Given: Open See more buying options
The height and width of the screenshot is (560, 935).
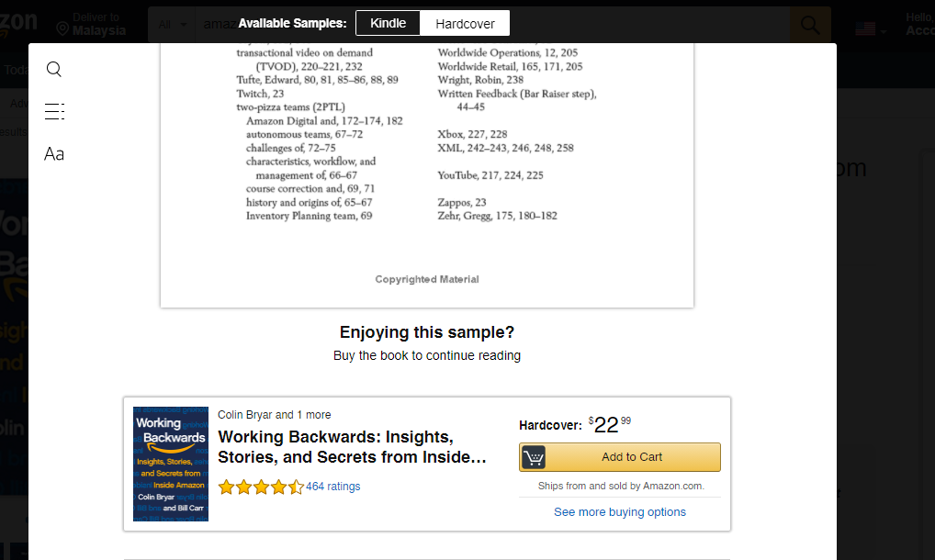Looking at the screenshot, I should click(619, 511).
